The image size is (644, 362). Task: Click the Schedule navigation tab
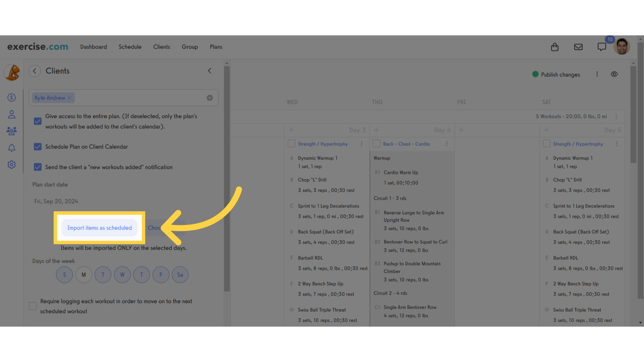pos(130,46)
